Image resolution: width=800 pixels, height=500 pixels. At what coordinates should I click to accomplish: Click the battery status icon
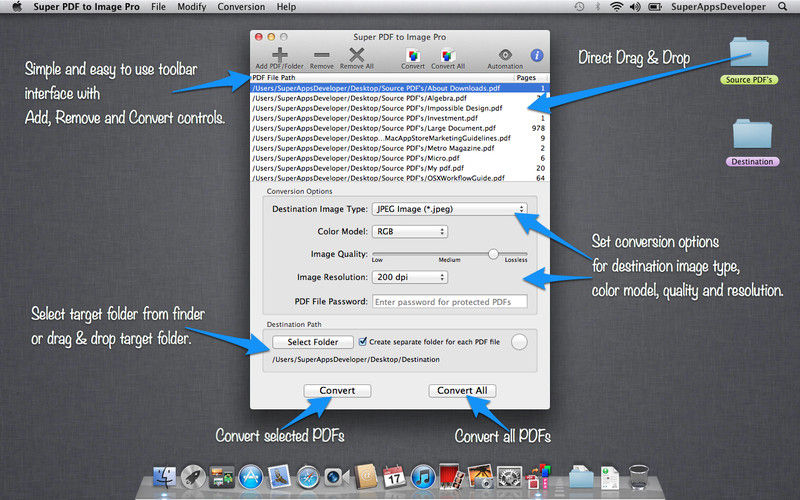pyautogui.click(x=655, y=7)
